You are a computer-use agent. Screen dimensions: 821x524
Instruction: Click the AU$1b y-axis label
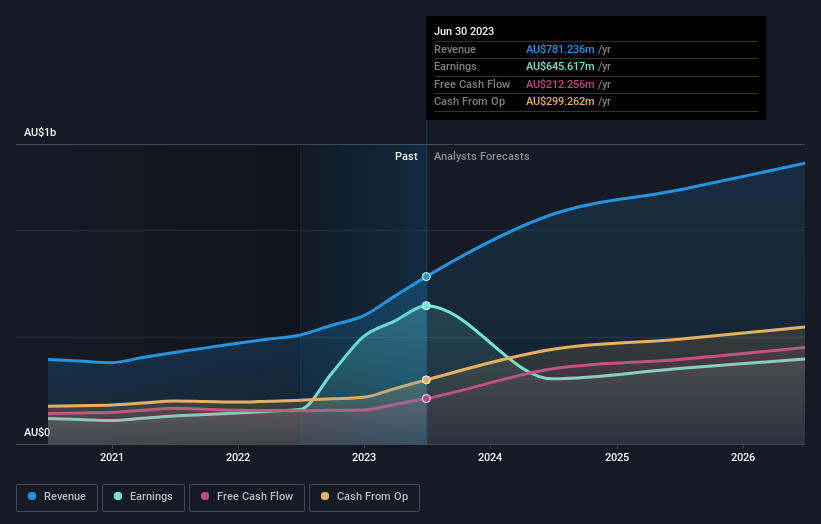pos(40,132)
